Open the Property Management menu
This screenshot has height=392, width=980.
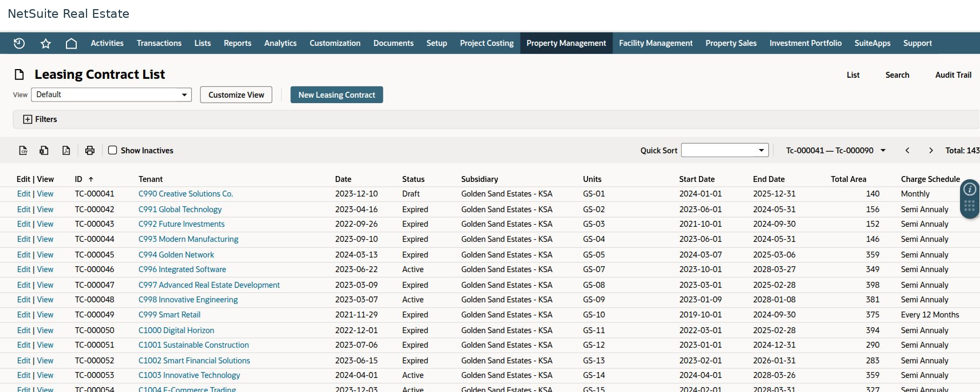tap(566, 43)
